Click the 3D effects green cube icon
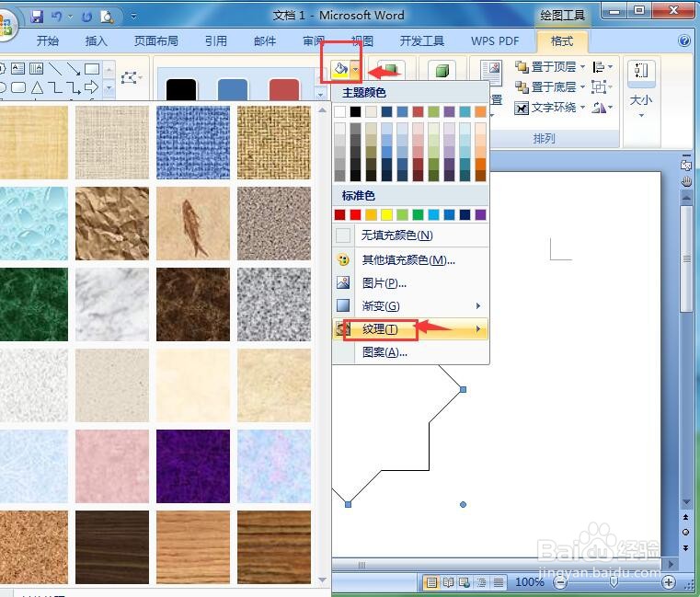 (442, 71)
